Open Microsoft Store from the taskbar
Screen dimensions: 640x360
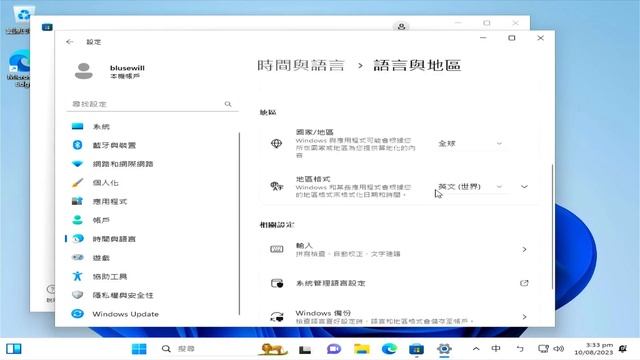pos(417,349)
